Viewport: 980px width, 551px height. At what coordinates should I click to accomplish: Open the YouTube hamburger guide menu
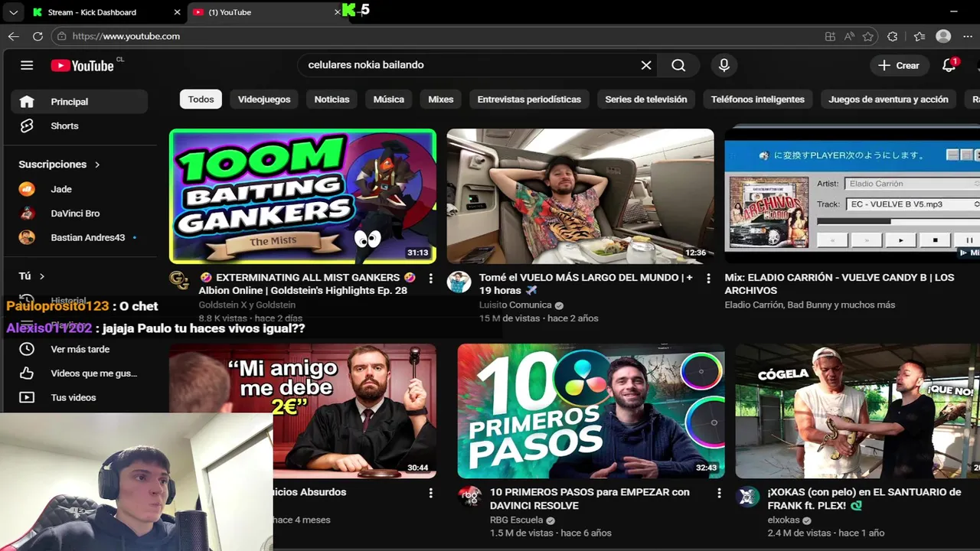point(27,65)
